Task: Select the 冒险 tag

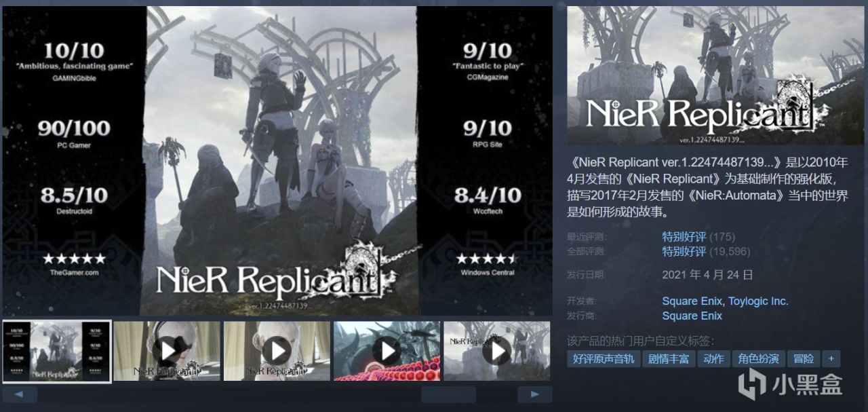Action: point(804,359)
